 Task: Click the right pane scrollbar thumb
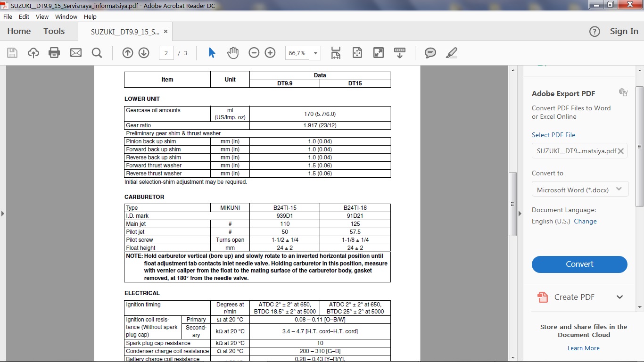coord(639,147)
